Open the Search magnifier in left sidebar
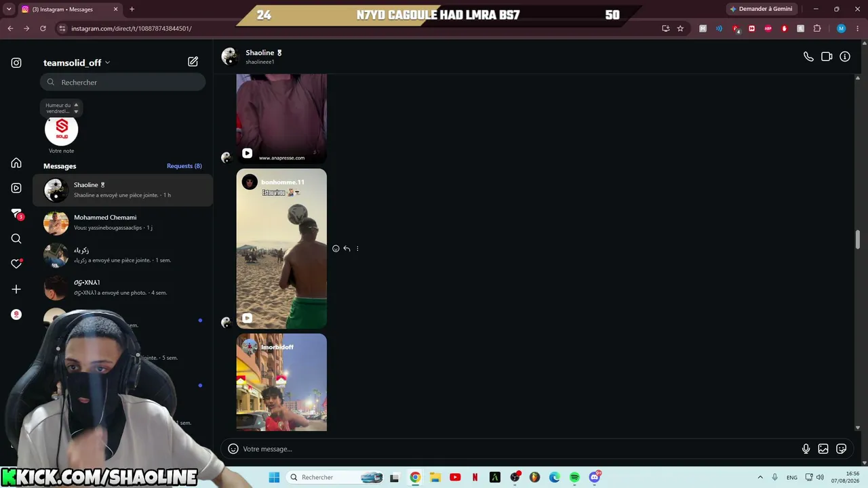 tap(16, 239)
